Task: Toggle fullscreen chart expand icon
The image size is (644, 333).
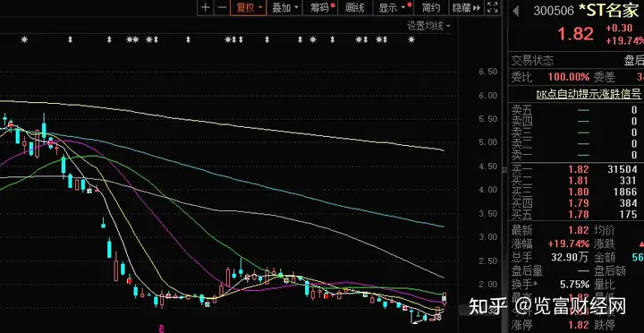Action: tap(492, 7)
